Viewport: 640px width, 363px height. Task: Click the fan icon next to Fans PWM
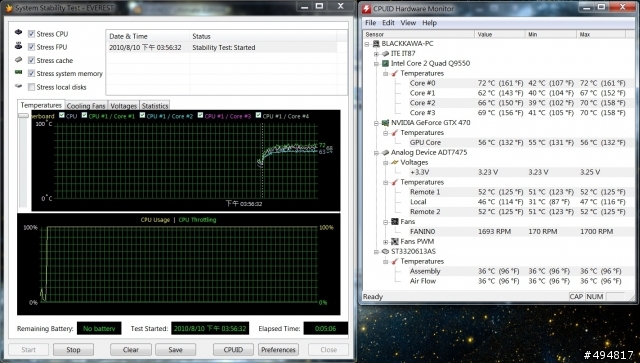coord(395,241)
